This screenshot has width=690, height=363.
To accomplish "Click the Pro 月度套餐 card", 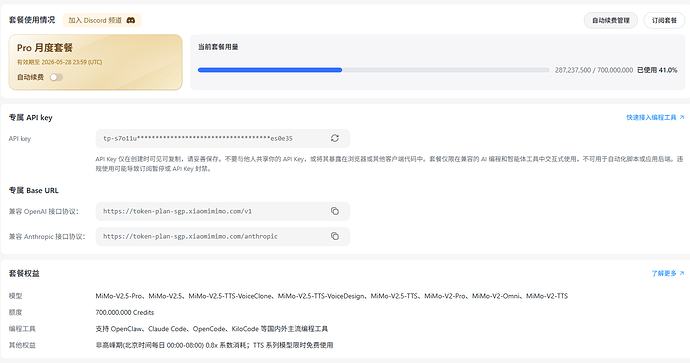I will (95, 62).
